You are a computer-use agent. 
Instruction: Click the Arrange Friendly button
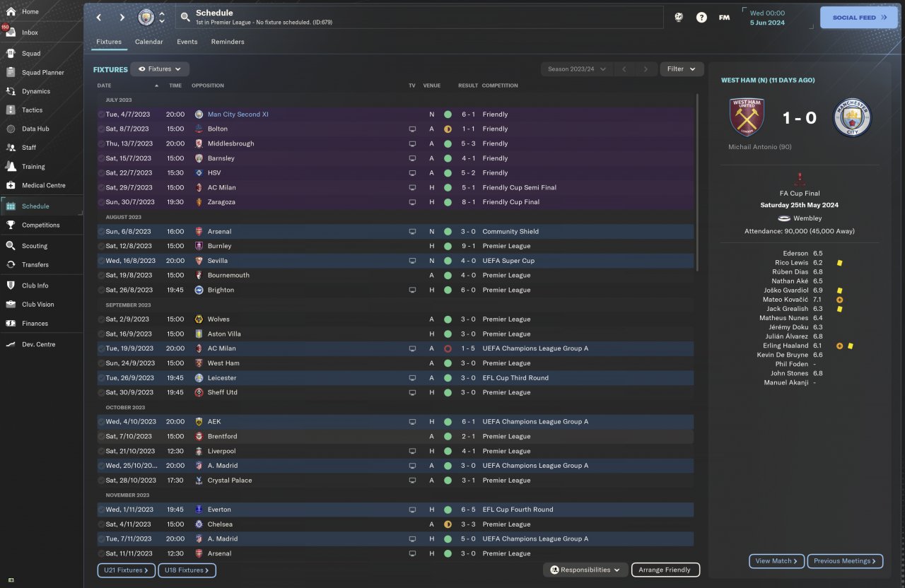(665, 570)
